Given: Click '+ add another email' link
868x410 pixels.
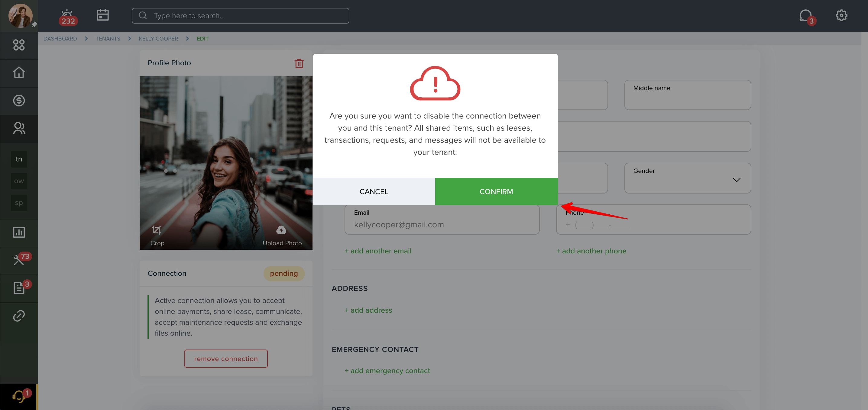Looking at the screenshot, I should 378,251.
